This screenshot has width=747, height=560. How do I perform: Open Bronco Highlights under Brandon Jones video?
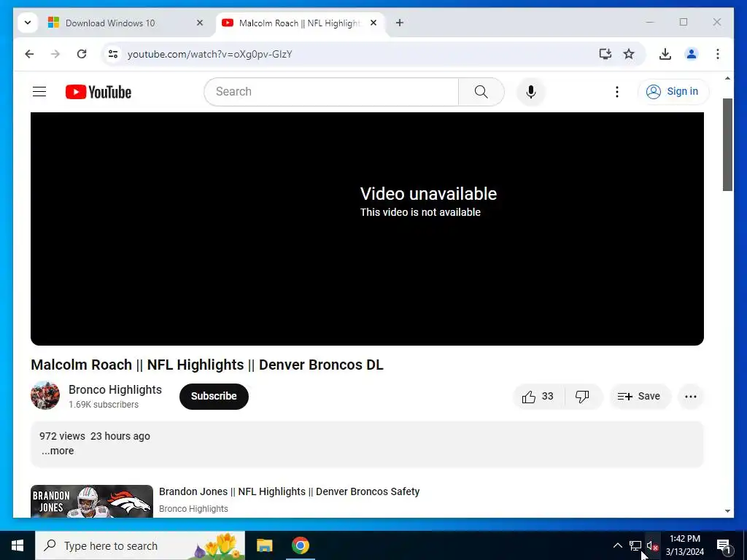click(193, 508)
